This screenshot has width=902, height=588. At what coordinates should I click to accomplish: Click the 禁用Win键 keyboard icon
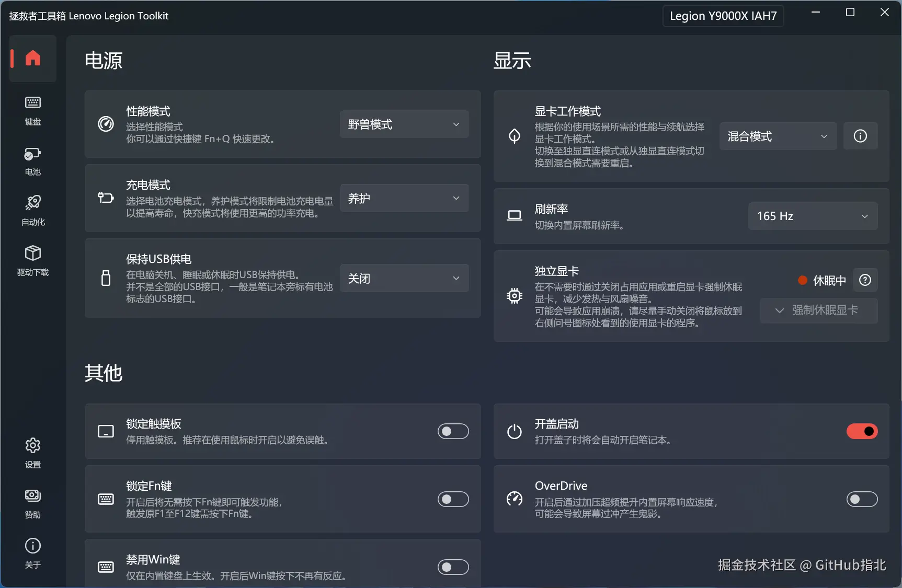pyautogui.click(x=106, y=567)
